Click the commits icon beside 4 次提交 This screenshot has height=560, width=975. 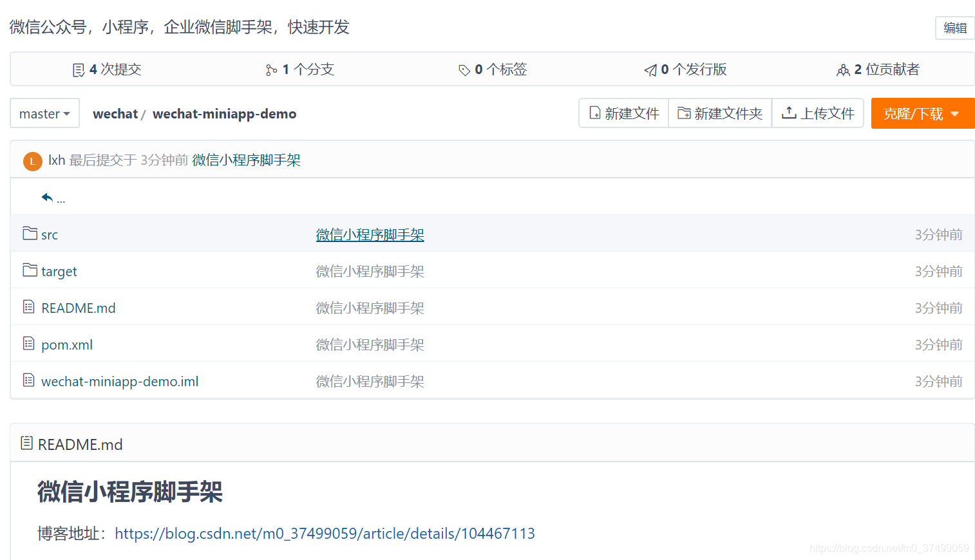79,70
